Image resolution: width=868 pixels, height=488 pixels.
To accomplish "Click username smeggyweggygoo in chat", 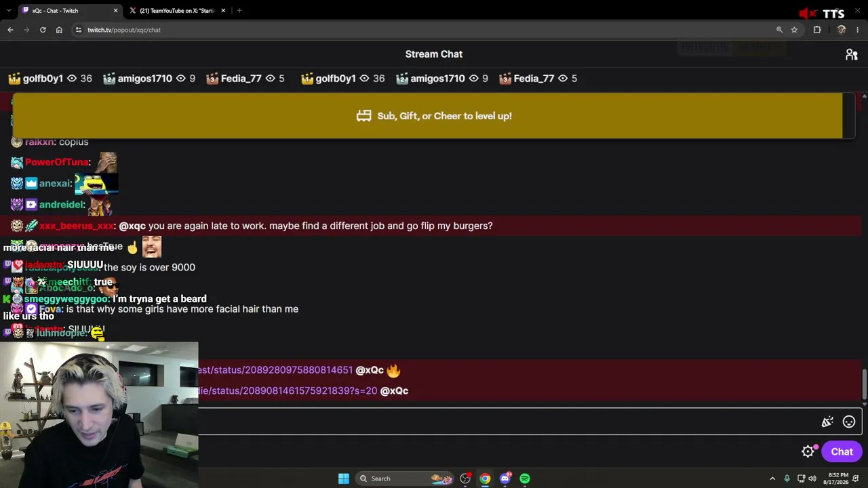I will pos(66,299).
